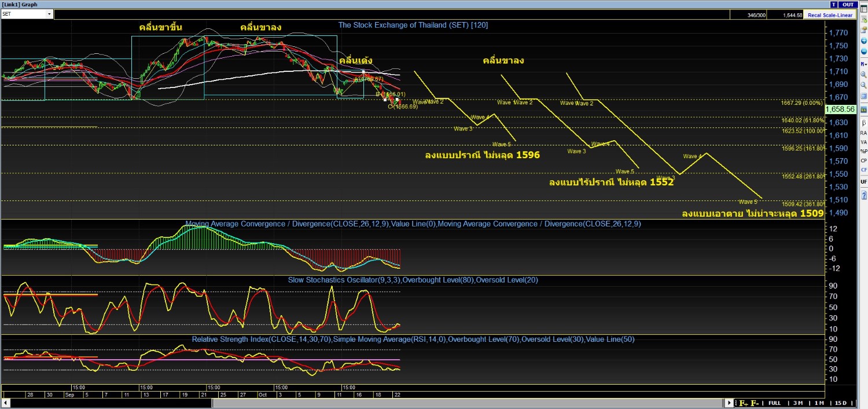
Task: Click the toolbar grip dots before F+
Action: (736, 403)
